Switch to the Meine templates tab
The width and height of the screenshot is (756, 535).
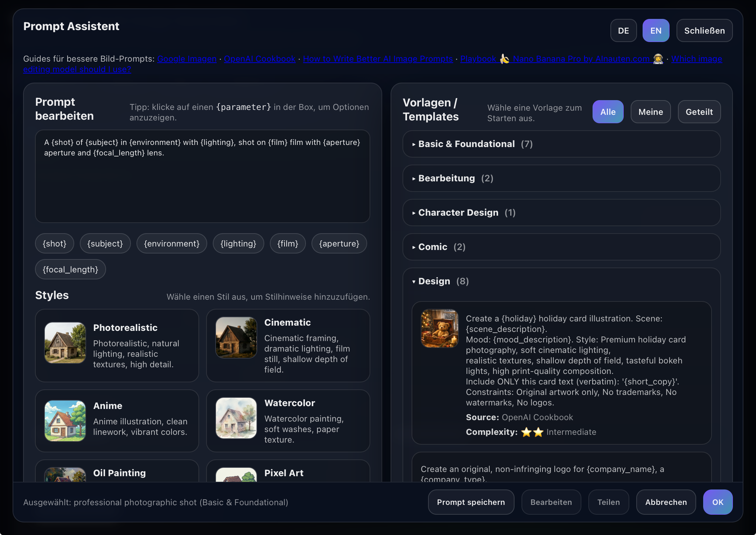click(x=651, y=112)
